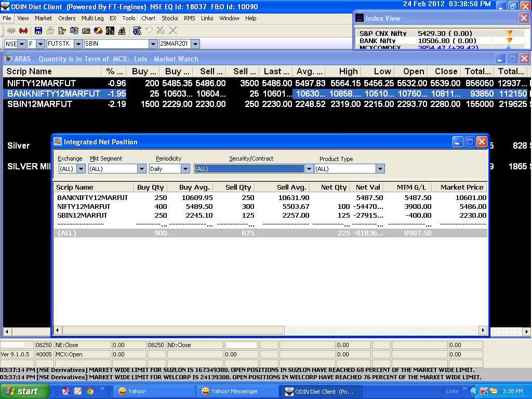Show hidden system tray icons arrow
Viewport: 532px width, 399px height.
[474, 391]
